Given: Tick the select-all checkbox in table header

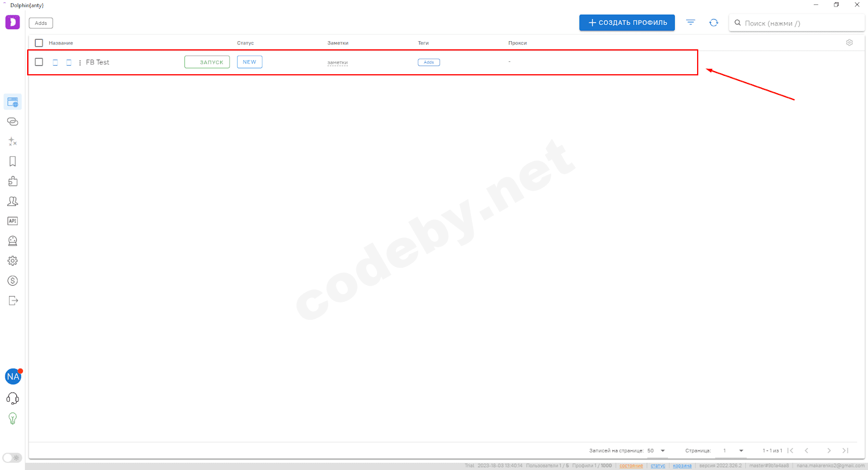Looking at the screenshot, I should pyautogui.click(x=39, y=43).
